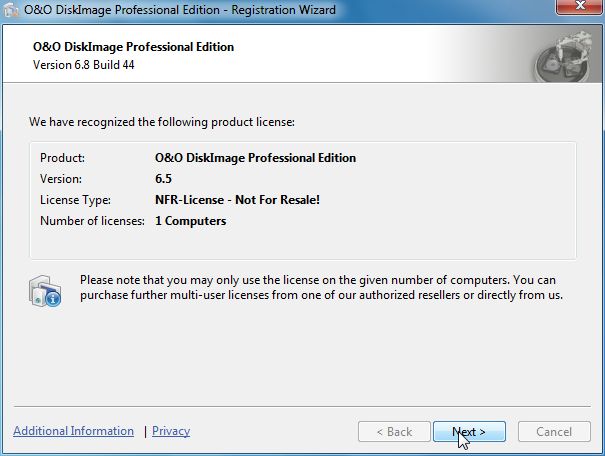Cancel the registration wizard
This screenshot has height=456, width=605.
pyautogui.click(x=554, y=431)
